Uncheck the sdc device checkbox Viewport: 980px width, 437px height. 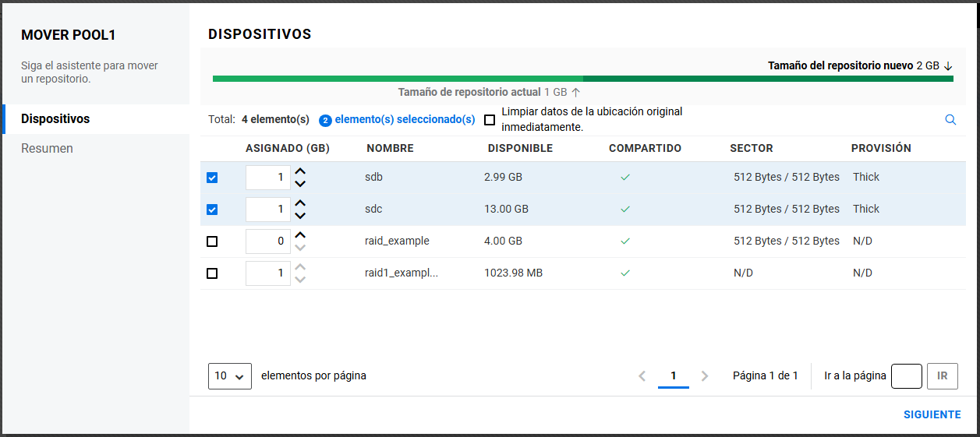tap(212, 210)
